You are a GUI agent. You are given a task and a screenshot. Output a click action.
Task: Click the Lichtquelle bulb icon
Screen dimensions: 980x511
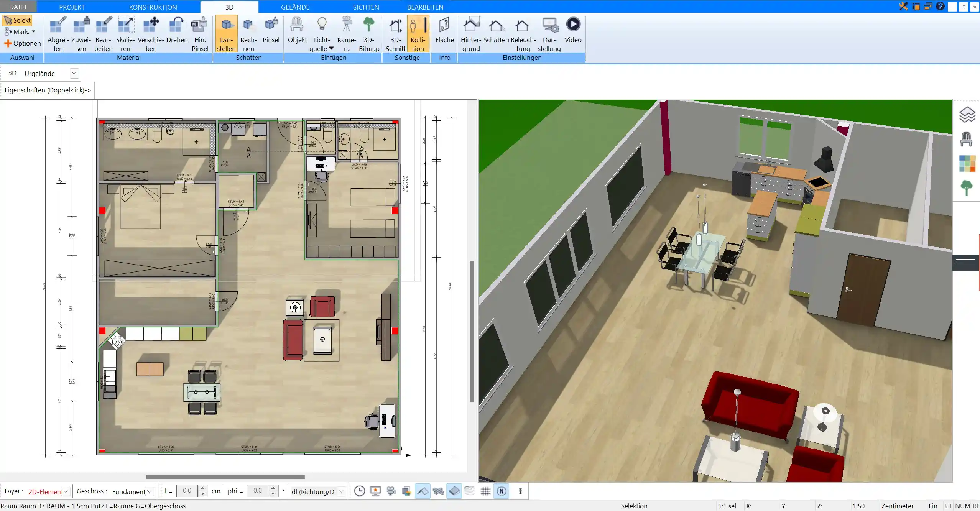[x=322, y=25]
